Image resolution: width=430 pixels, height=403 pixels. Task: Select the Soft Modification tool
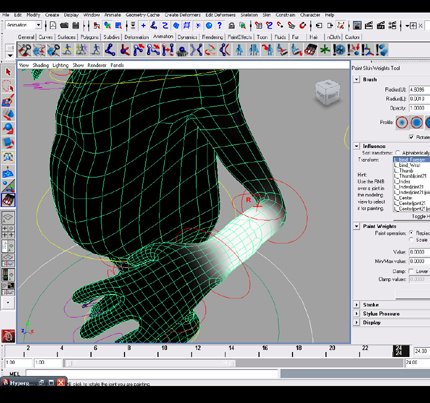tap(8, 172)
